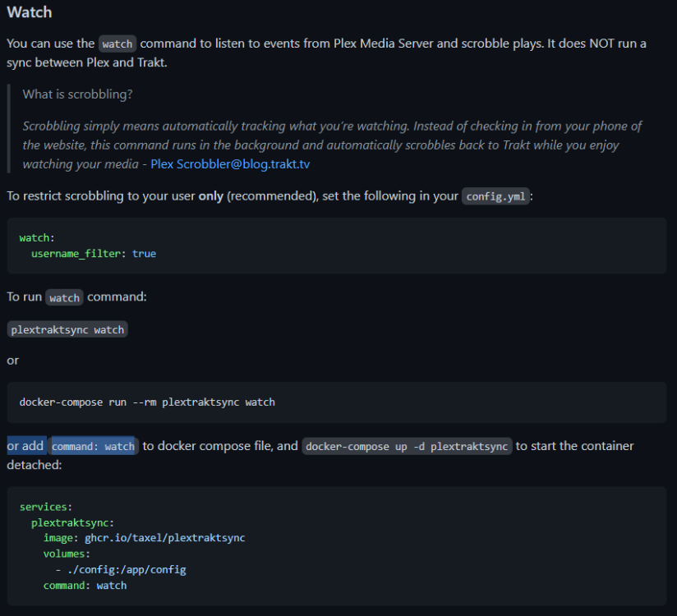This screenshot has width=677, height=616.
Task: Click the docker-compose run --rm command block
Action: tap(337, 402)
